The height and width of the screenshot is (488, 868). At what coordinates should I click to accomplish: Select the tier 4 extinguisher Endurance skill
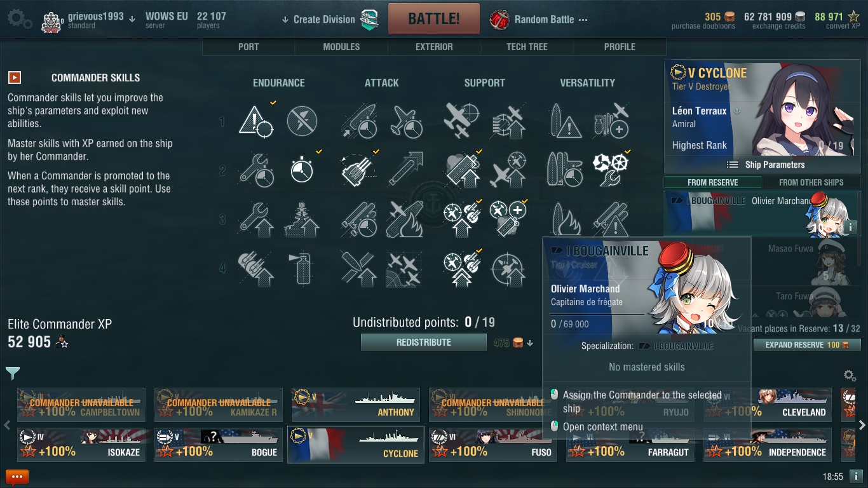302,268
